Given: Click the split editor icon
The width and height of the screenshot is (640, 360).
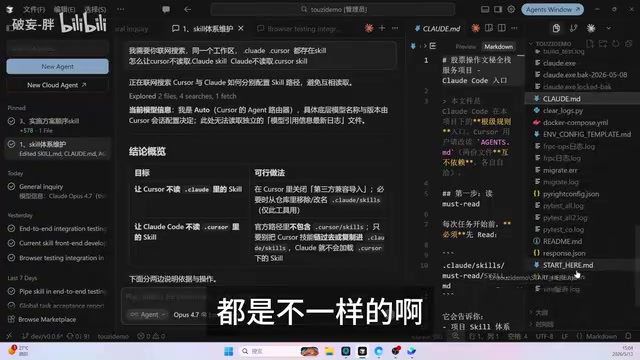Looking at the screenshot, I should tap(502, 28).
